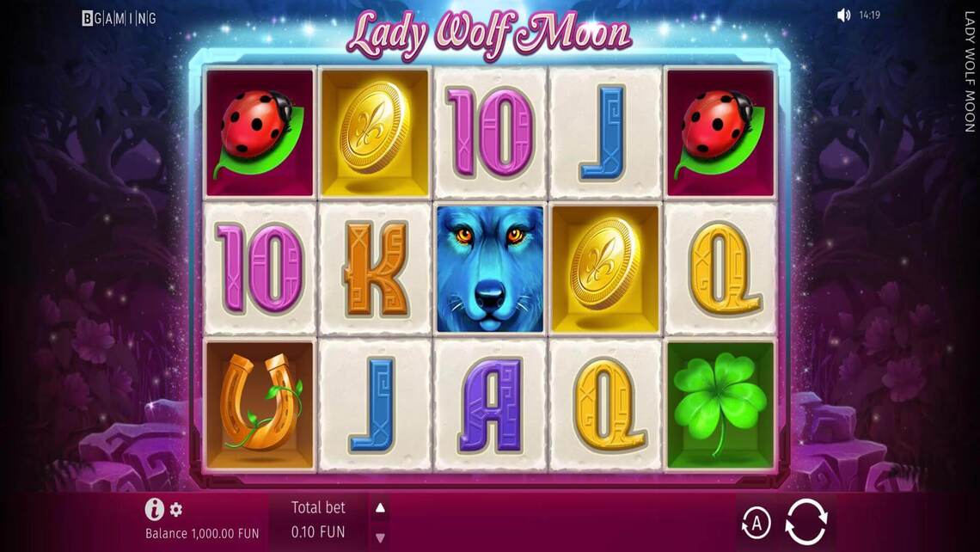Spin the reels with the circular arrows button
The image size is (980, 552).
[x=806, y=522]
